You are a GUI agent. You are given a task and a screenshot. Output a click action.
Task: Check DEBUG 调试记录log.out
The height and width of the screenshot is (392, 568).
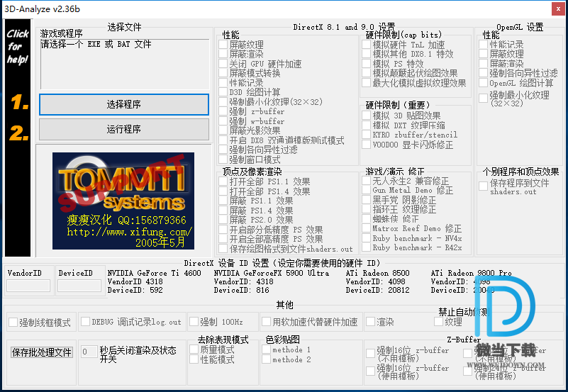(x=86, y=322)
